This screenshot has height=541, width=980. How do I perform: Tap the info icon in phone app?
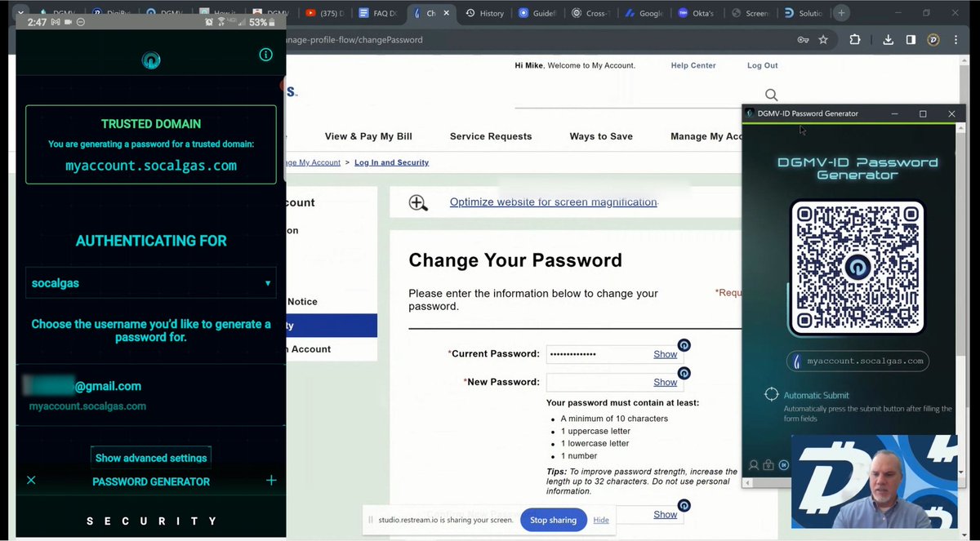point(265,55)
